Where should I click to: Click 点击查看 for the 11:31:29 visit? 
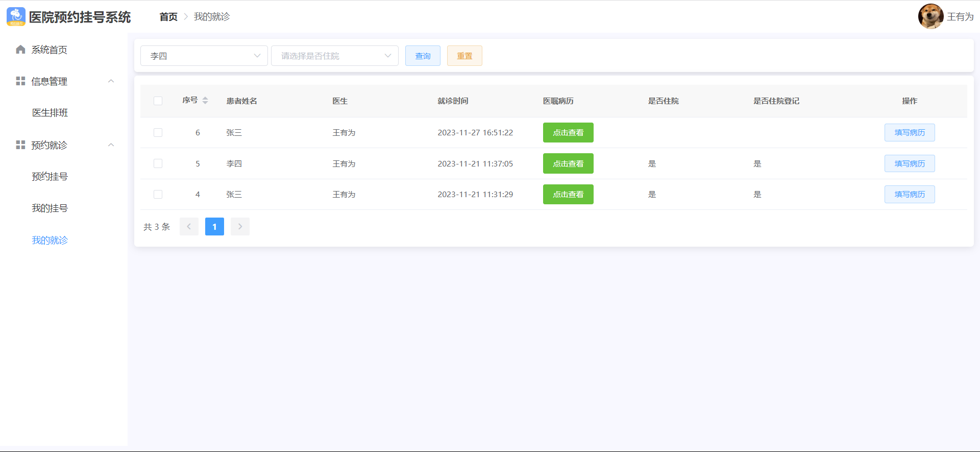tap(568, 195)
